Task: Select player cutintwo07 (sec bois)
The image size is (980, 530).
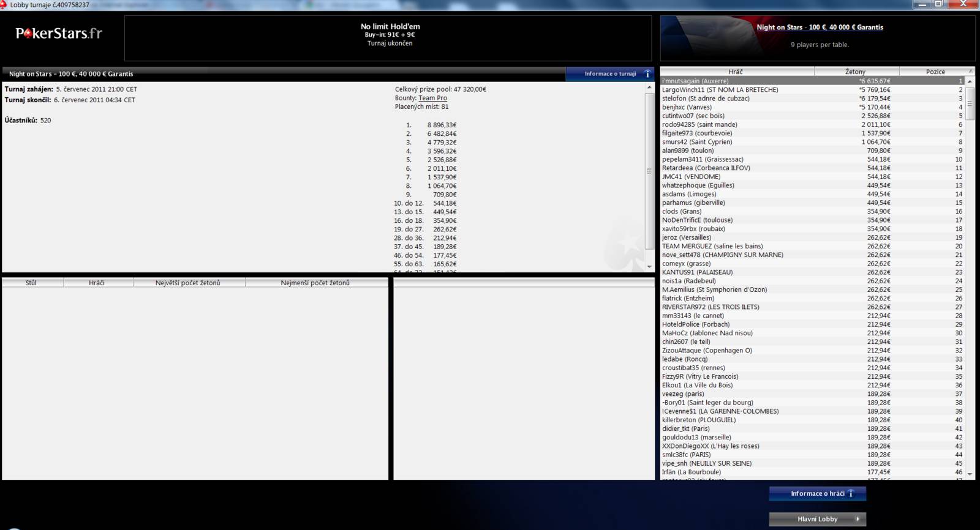Action: click(x=813, y=116)
